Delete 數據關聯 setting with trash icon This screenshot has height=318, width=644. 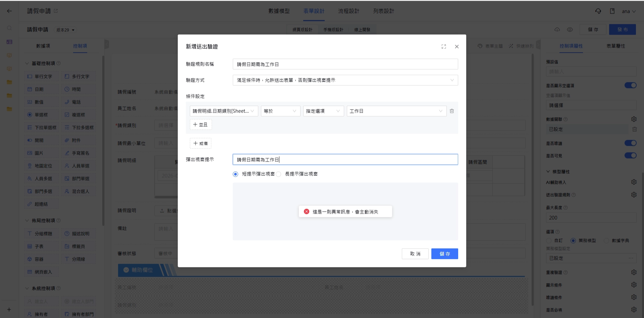pos(635,129)
